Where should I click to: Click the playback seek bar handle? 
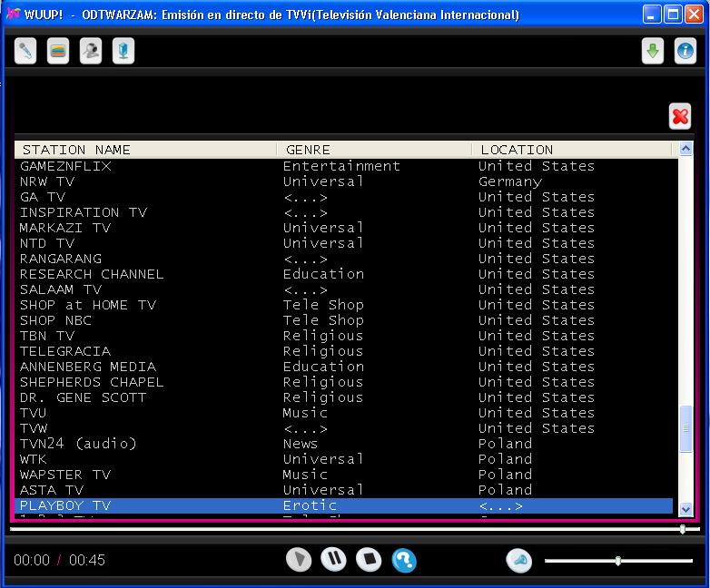click(x=683, y=529)
